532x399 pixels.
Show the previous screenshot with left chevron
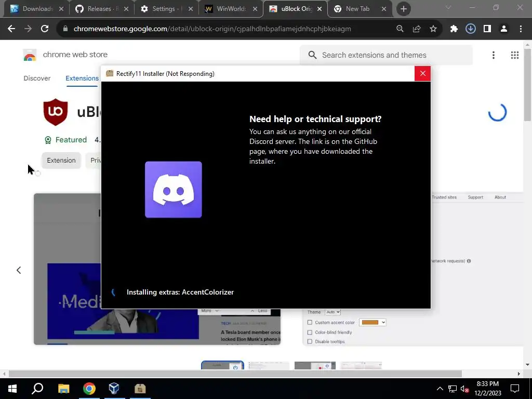tap(19, 270)
